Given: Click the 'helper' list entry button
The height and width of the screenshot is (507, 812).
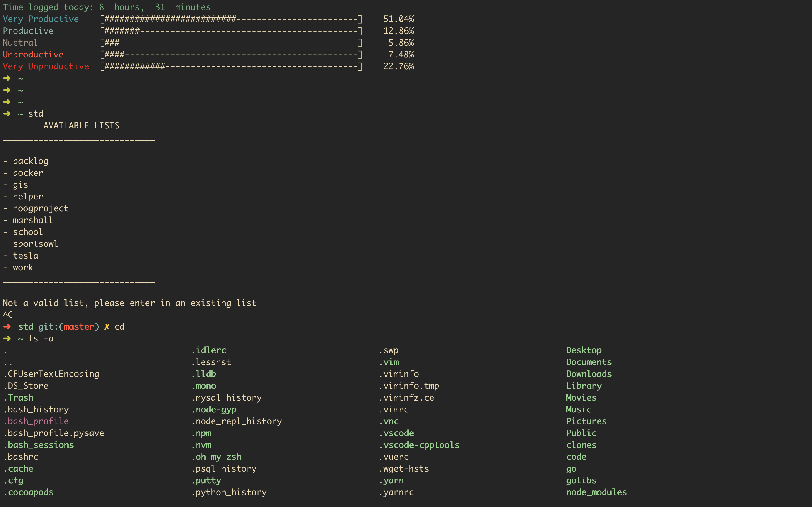Looking at the screenshot, I should click(27, 196).
